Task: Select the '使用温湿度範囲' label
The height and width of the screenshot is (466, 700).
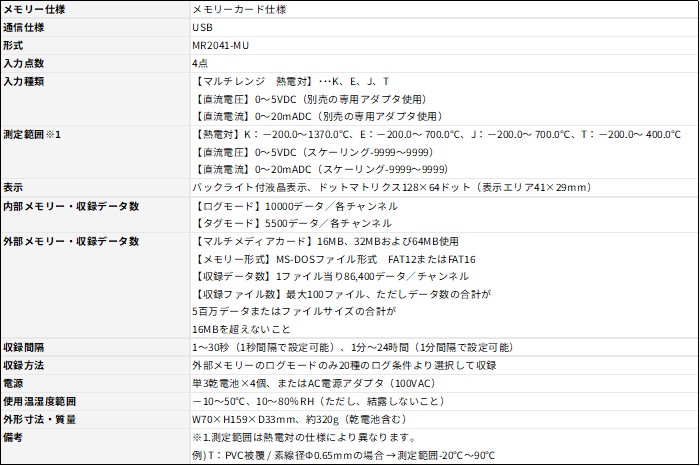Action: [39, 402]
